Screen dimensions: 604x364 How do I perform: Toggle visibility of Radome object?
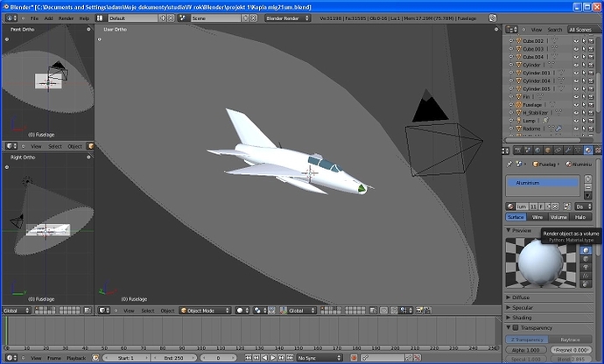tap(576, 129)
